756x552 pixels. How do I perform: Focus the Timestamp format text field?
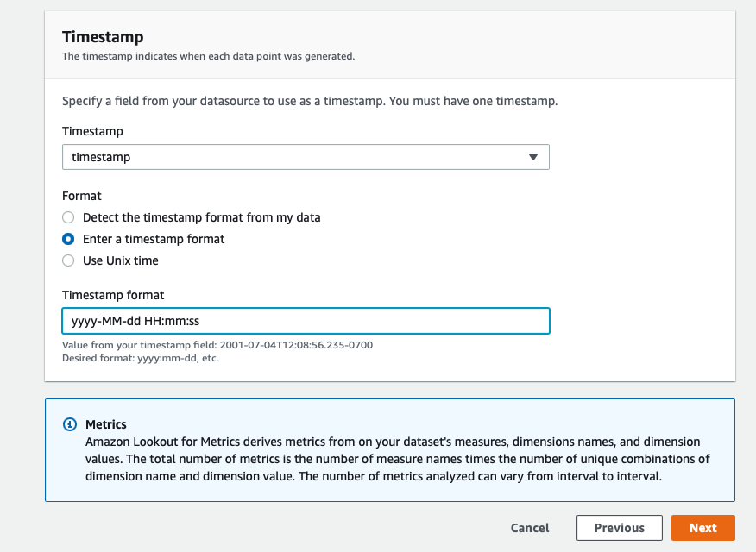coord(306,321)
